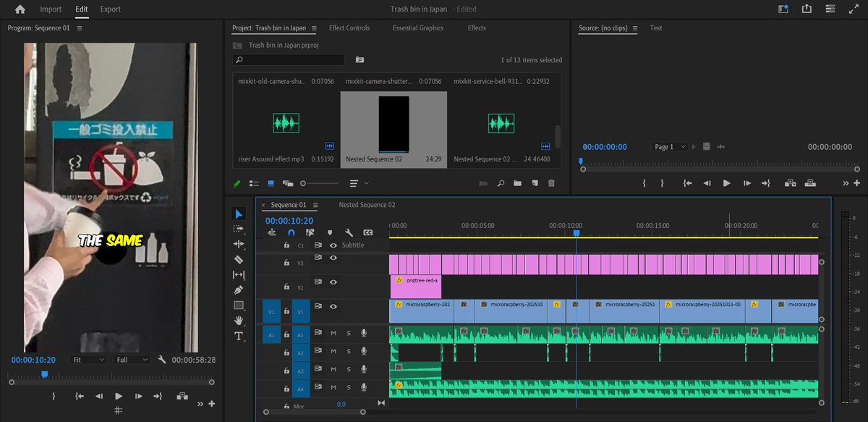The height and width of the screenshot is (422, 868).
Task: Click the Project panel search field
Action: coord(289,59)
